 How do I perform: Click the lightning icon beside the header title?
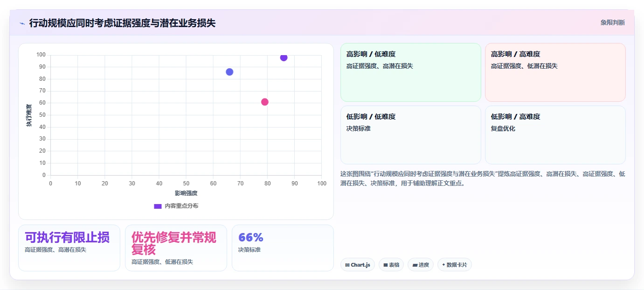tap(22, 23)
